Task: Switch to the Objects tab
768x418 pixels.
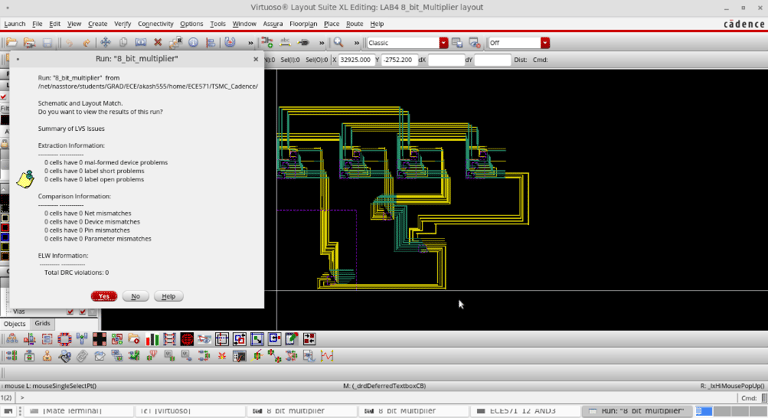Action: click(x=15, y=323)
